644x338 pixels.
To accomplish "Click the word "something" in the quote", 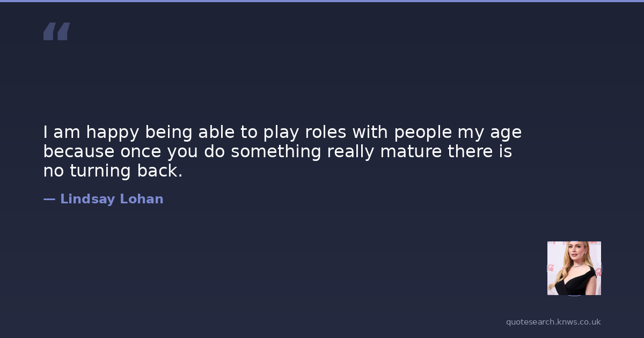I will click(276, 151).
